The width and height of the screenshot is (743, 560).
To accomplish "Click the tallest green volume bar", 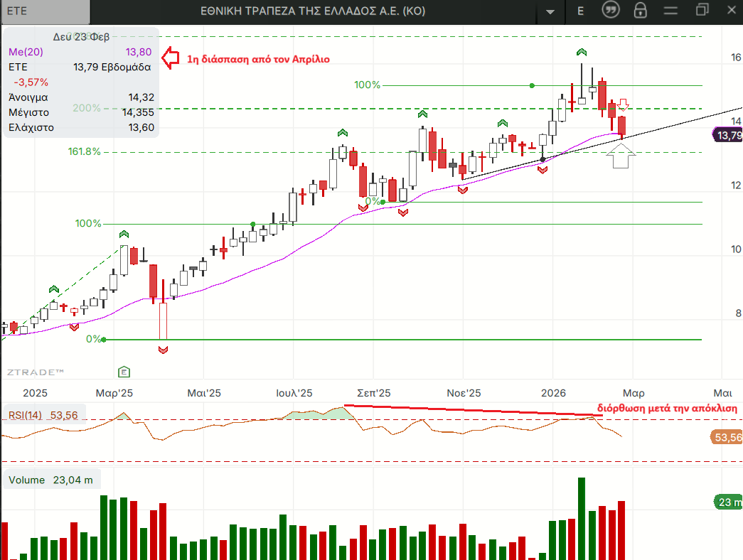I will click(x=581, y=519).
